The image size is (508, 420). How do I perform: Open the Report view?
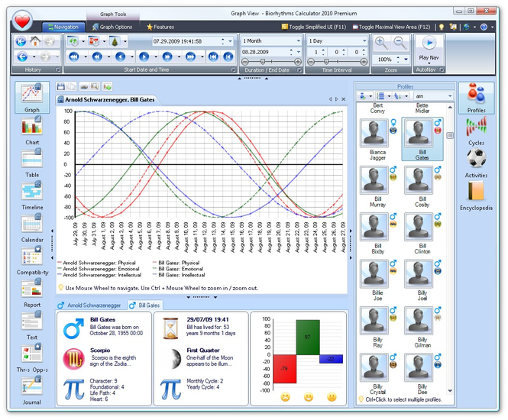32,293
